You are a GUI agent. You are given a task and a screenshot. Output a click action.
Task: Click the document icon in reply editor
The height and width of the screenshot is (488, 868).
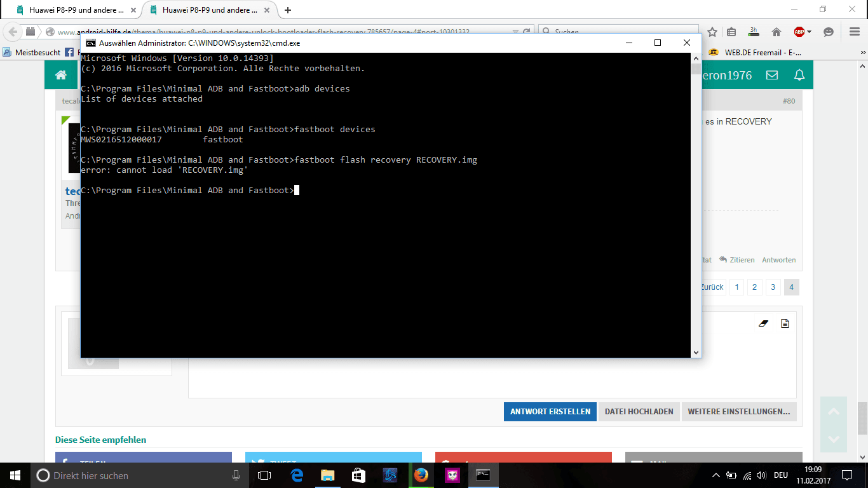pos(785,323)
